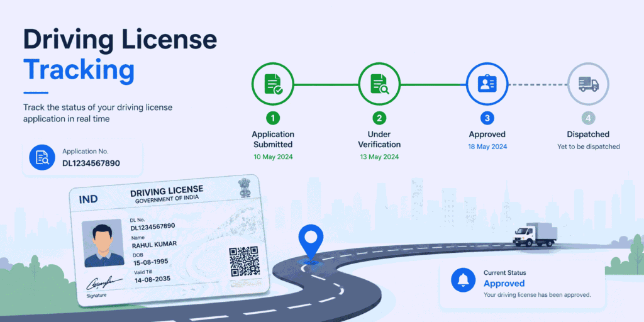Click the date 10 May 2024

point(273,157)
